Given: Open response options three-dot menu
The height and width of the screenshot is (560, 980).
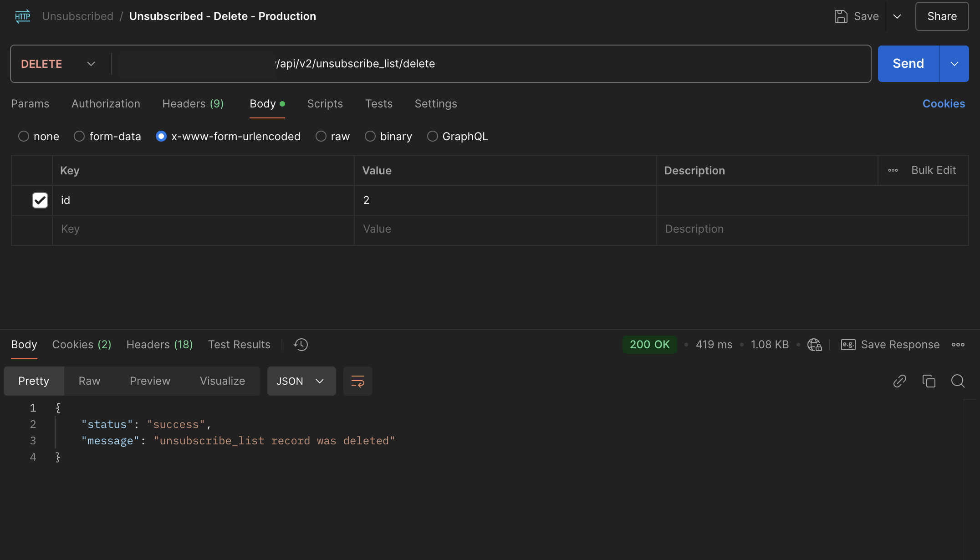Looking at the screenshot, I should (958, 345).
